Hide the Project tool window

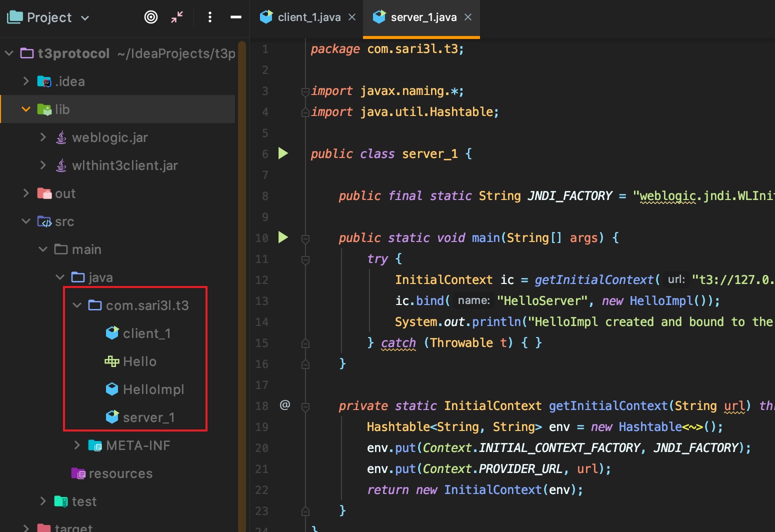[236, 17]
